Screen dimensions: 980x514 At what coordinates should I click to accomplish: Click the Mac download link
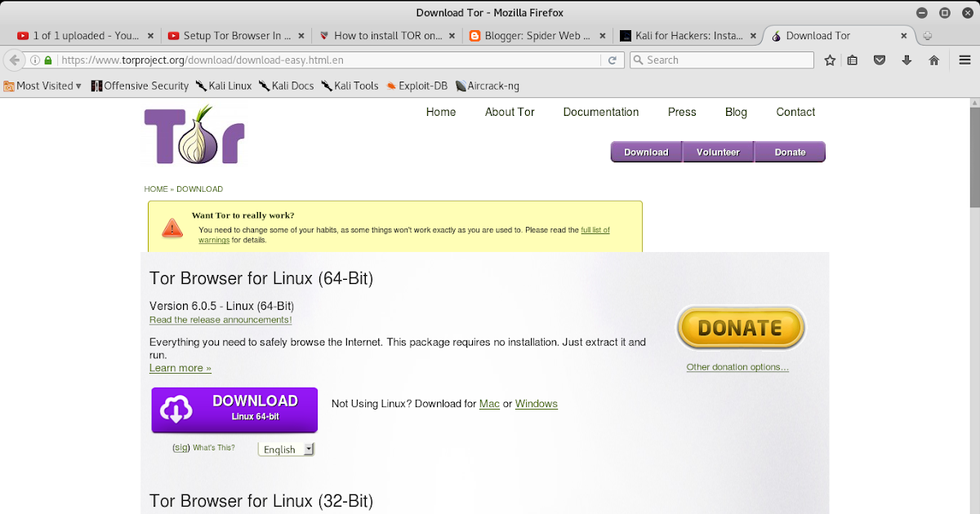pyautogui.click(x=489, y=404)
